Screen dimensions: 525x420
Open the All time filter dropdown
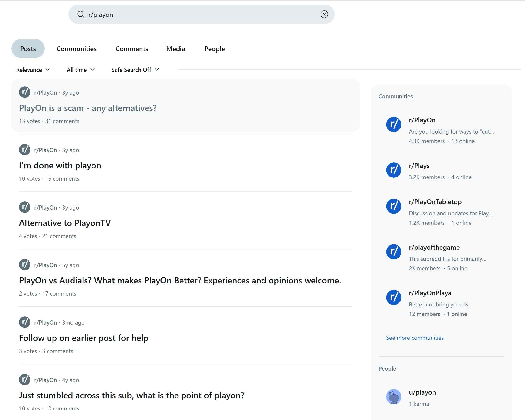pyautogui.click(x=81, y=70)
